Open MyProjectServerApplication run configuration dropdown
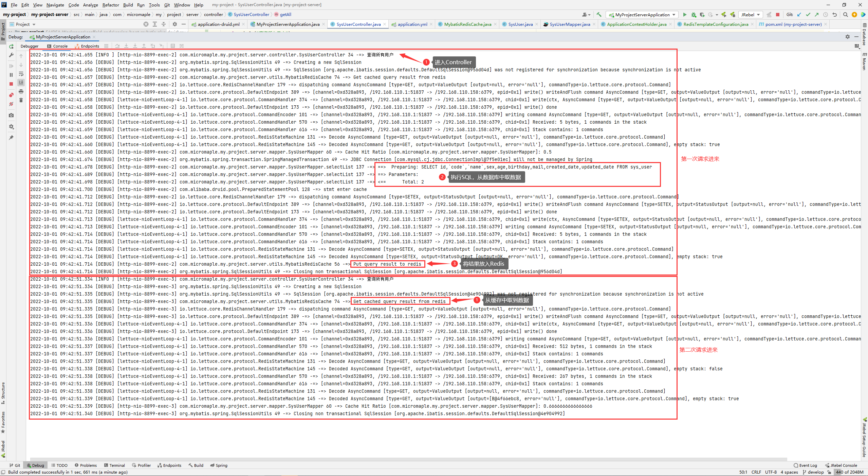This screenshot has height=476, width=868. (x=642, y=15)
